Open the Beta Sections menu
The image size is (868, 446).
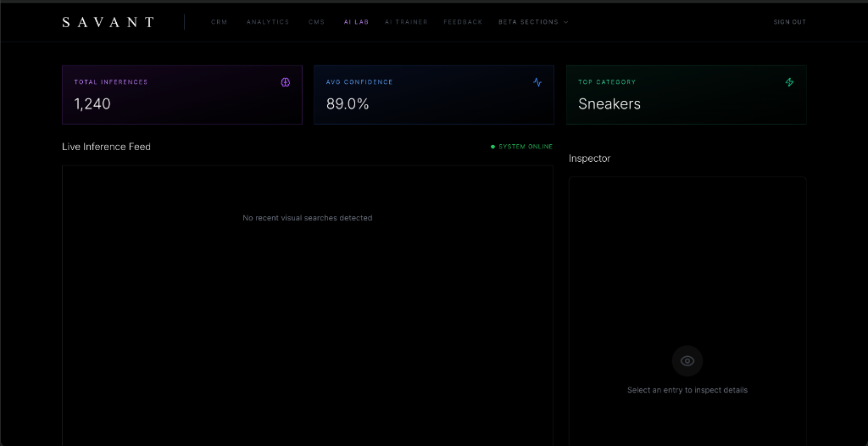tap(533, 22)
